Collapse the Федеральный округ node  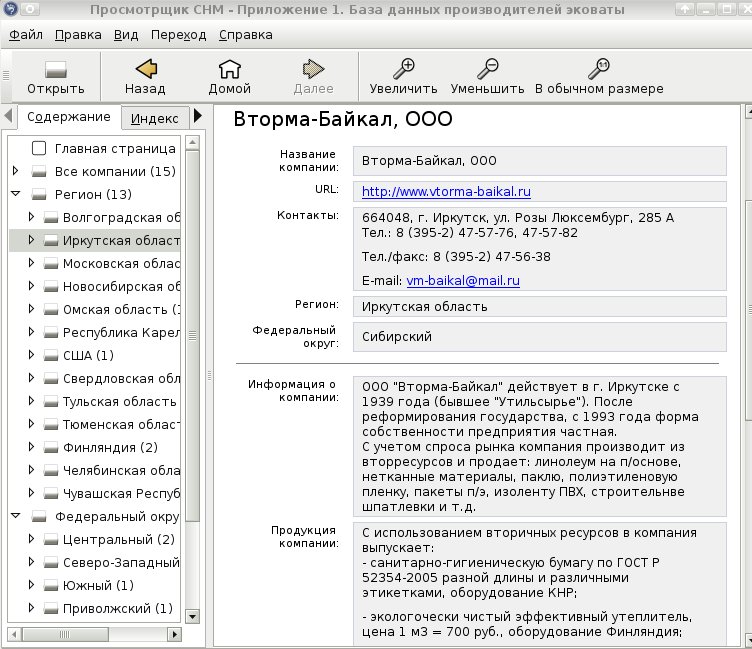tap(16, 516)
